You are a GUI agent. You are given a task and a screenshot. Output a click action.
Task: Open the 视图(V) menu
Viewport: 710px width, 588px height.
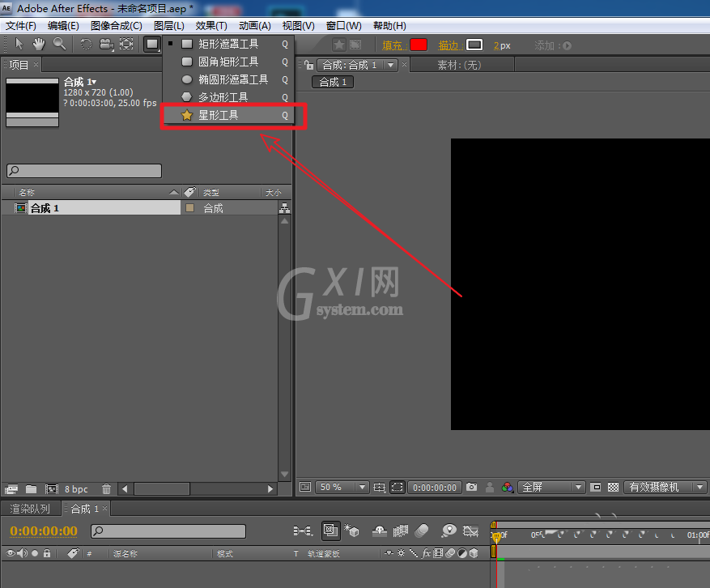(299, 26)
